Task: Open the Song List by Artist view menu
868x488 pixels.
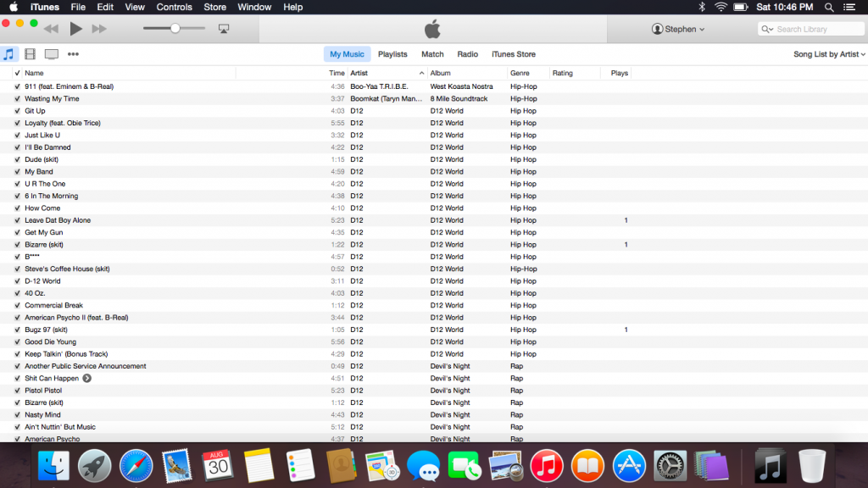Action: (829, 54)
